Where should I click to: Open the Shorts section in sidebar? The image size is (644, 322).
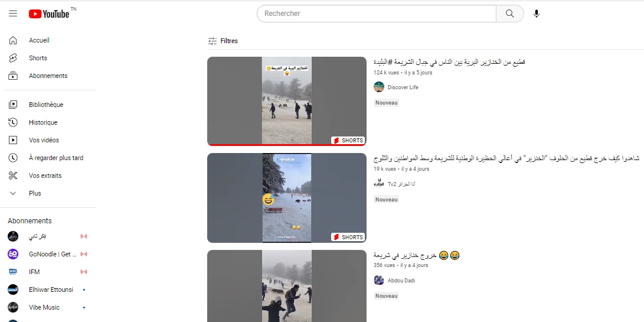(x=49, y=58)
